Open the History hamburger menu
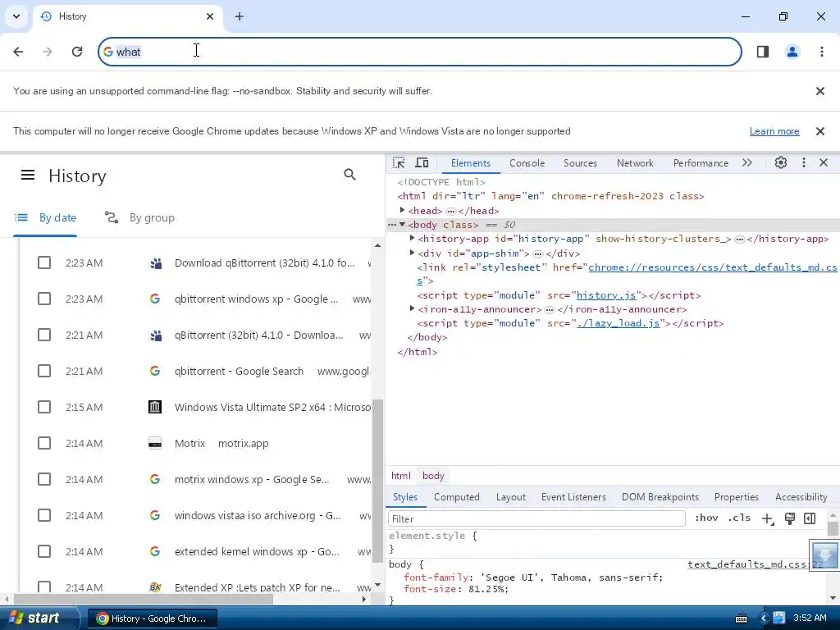Screen dimensions: 840x630 point(28,176)
